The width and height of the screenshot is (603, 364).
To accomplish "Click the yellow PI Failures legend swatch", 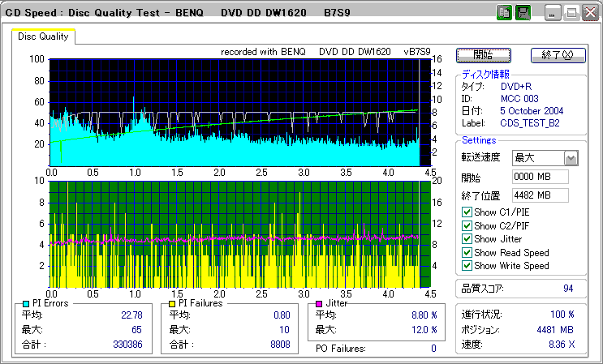I will 172,303.
